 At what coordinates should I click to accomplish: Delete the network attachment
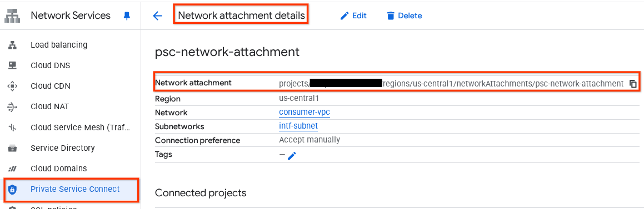coord(404,16)
